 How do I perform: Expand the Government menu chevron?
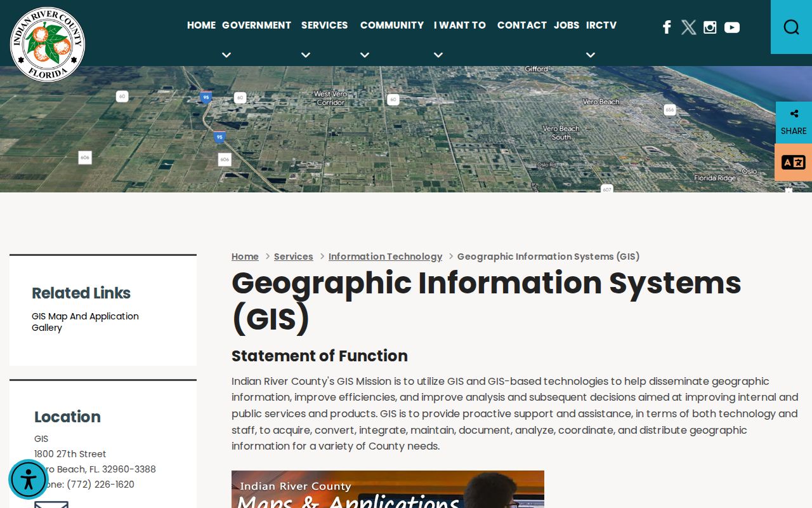(226, 55)
